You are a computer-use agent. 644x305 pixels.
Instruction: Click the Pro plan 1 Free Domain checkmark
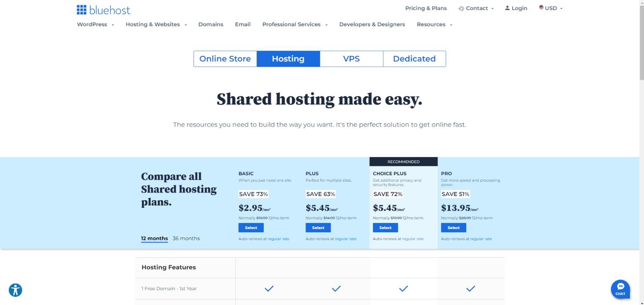(471, 288)
